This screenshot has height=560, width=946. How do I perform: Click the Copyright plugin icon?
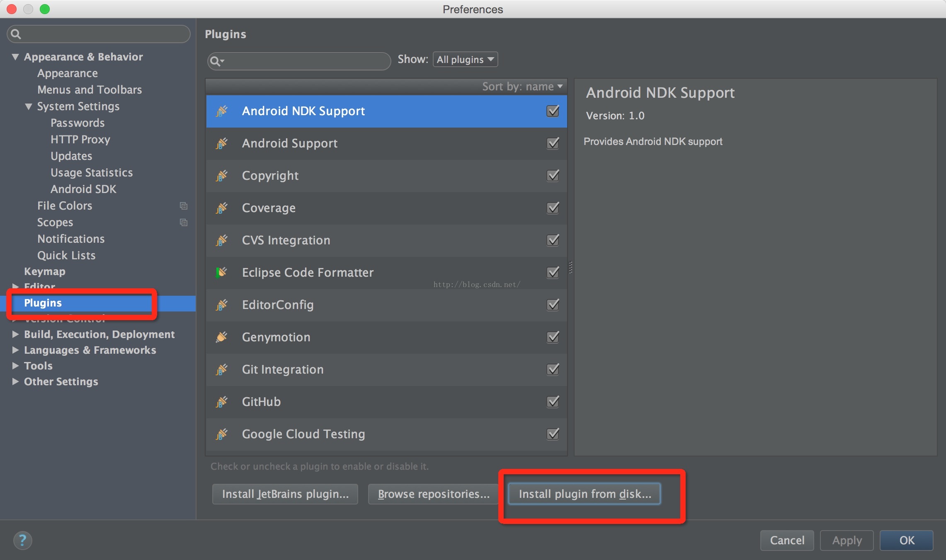click(222, 176)
